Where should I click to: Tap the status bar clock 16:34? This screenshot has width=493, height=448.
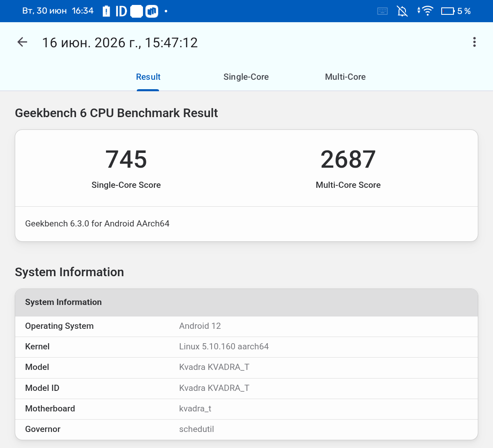click(x=83, y=11)
